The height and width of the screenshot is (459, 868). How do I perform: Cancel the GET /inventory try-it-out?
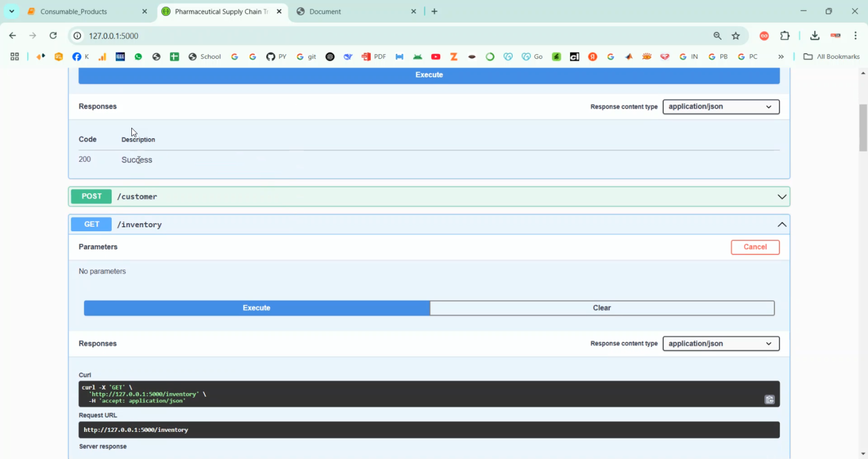click(755, 247)
